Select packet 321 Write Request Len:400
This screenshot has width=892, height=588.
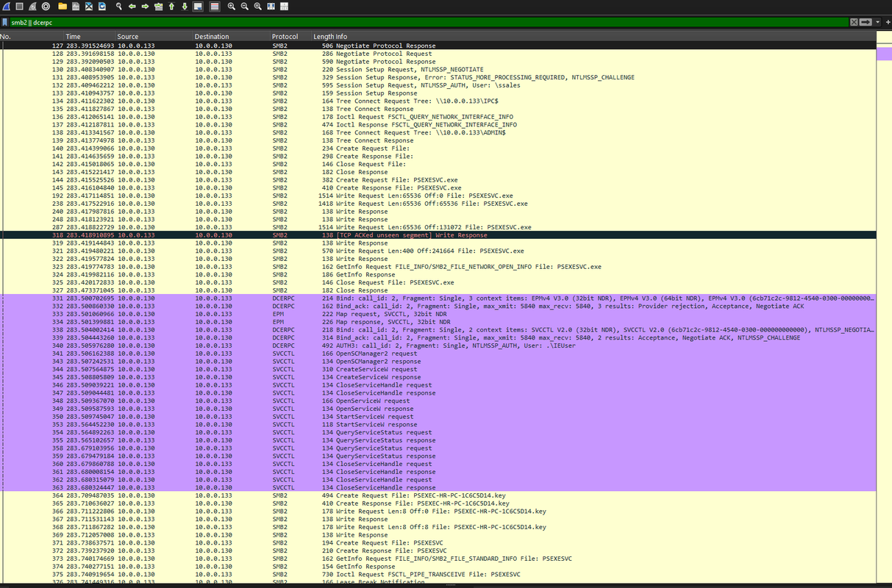pos(438,251)
